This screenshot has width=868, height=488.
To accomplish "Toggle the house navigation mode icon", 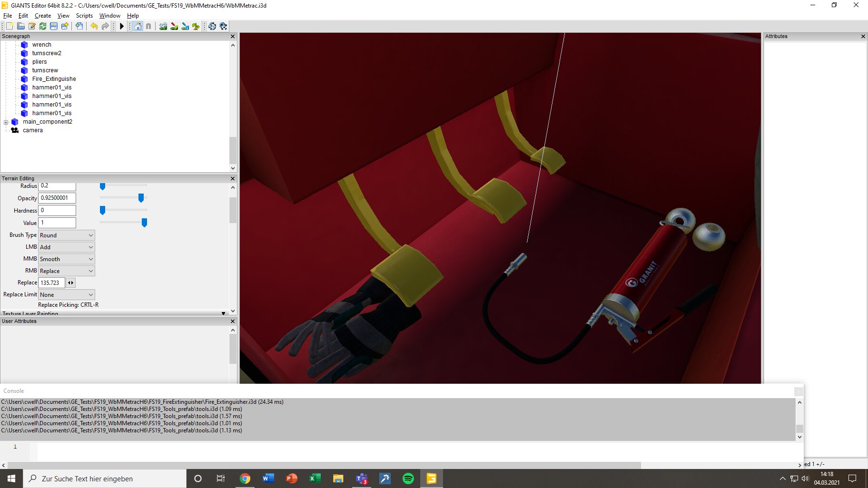I will point(138,26).
